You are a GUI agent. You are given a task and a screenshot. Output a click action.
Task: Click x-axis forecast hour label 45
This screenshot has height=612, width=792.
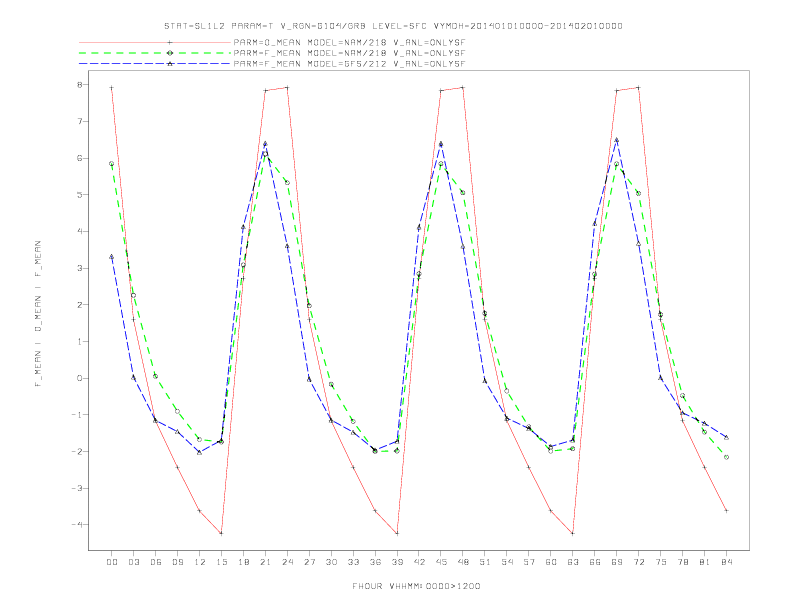tap(441, 562)
